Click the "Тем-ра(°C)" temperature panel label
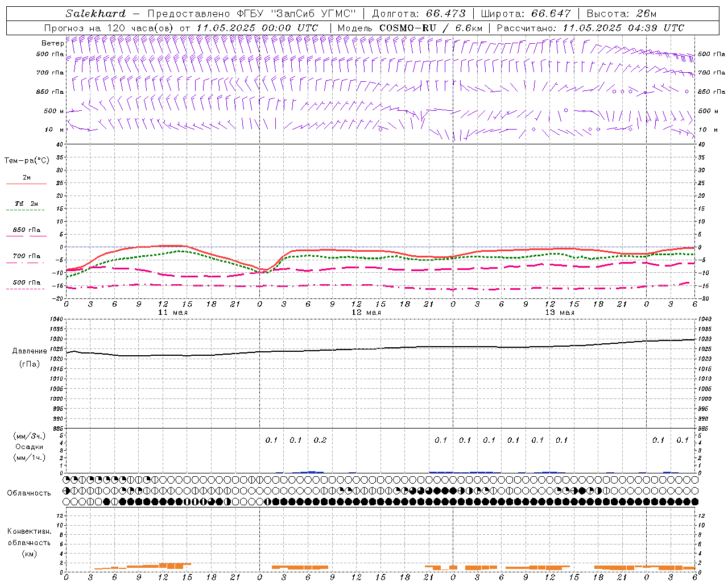This screenshot has width=728, height=582. (27, 161)
